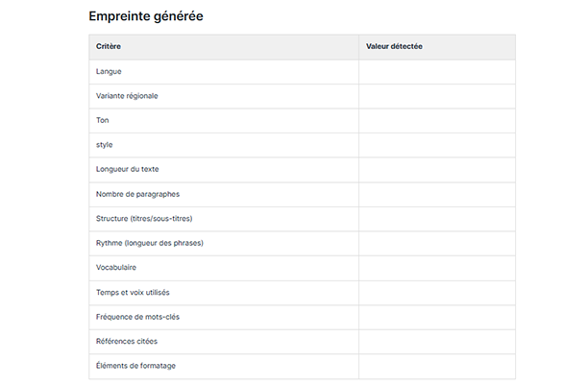The width and height of the screenshot is (588, 386).
Task: Select the 'Longueur du texte' row
Action: (303, 169)
